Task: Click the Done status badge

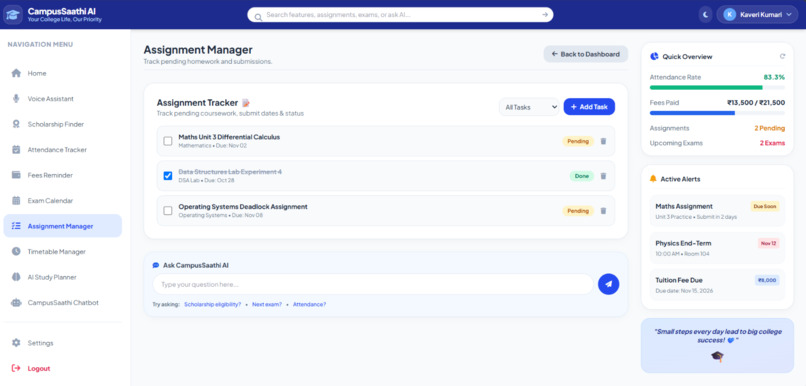Action: [581, 176]
